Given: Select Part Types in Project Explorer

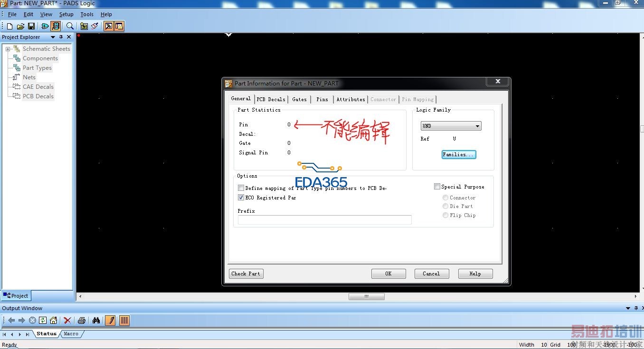Looking at the screenshot, I should pyautogui.click(x=37, y=68).
